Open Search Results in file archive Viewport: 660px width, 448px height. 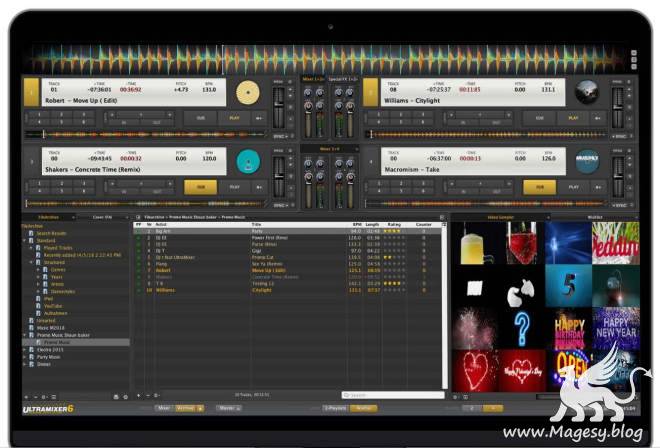[51, 233]
